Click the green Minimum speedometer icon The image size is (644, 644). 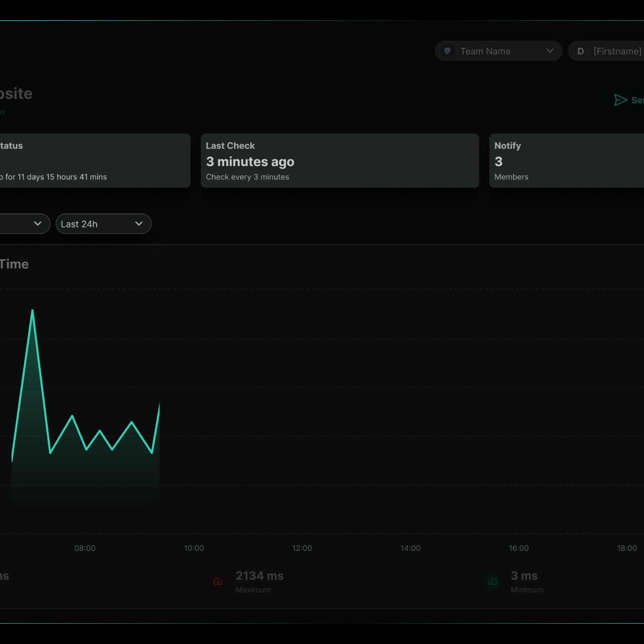[493, 582]
